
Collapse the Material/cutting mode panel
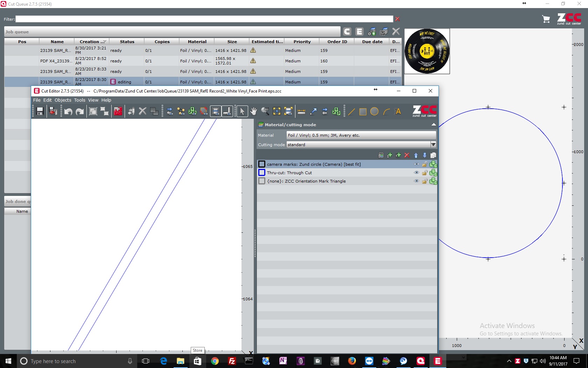click(x=433, y=124)
